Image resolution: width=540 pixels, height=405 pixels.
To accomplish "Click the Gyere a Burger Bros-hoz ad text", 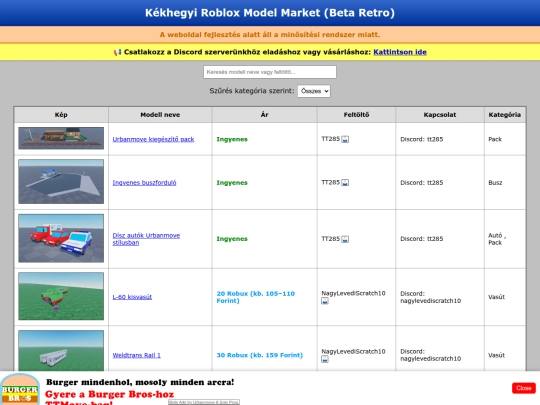I will [110, 394].
